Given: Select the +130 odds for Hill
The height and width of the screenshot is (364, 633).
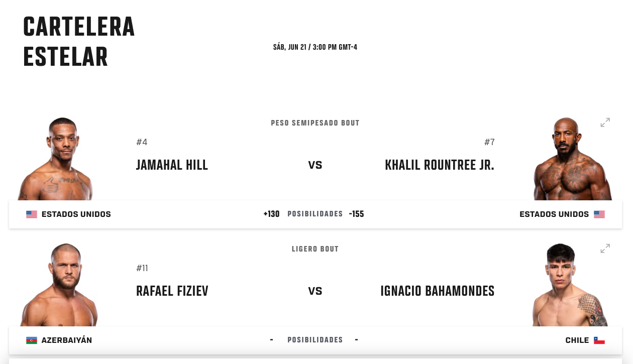Looking at the screenshot, I should [x=271, y=214].
